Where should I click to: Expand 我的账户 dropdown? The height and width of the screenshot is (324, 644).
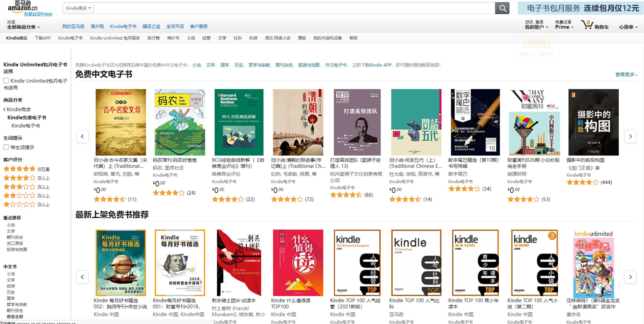click(x=536, y=27)
